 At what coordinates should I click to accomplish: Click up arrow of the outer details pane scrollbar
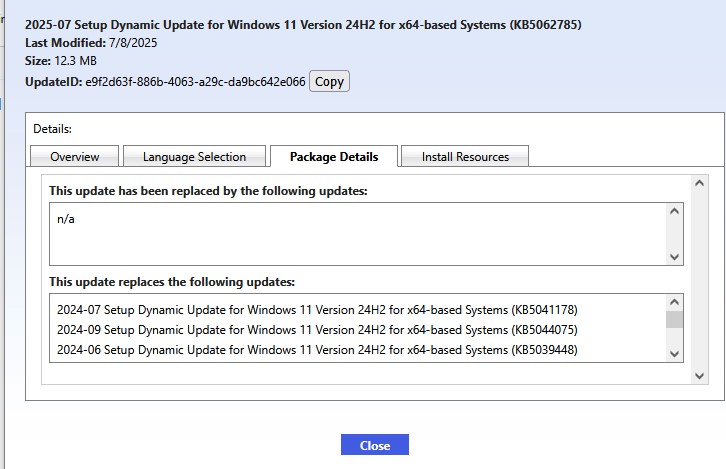click(x=699, y=183)
